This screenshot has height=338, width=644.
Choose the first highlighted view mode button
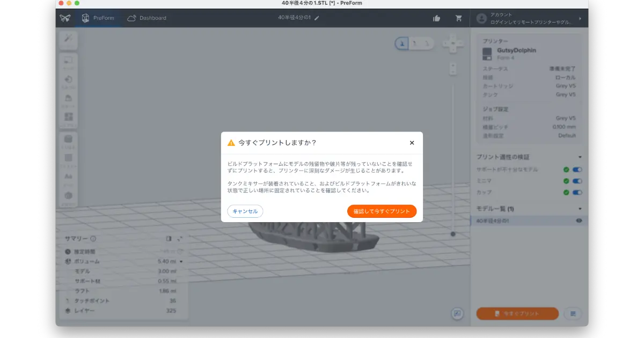(x=402, y=43)
